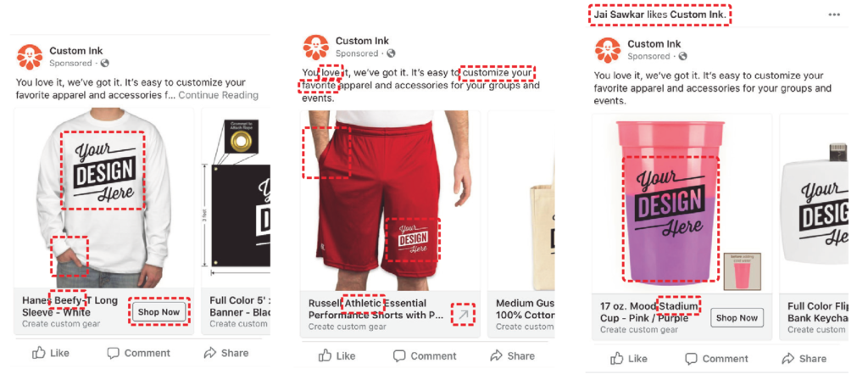The height and width of the screenshot is (380, 868).
Task: Click Shop Now for the Mood Stadium Cup
Action: pyautogui.click(x=737, y=318)
